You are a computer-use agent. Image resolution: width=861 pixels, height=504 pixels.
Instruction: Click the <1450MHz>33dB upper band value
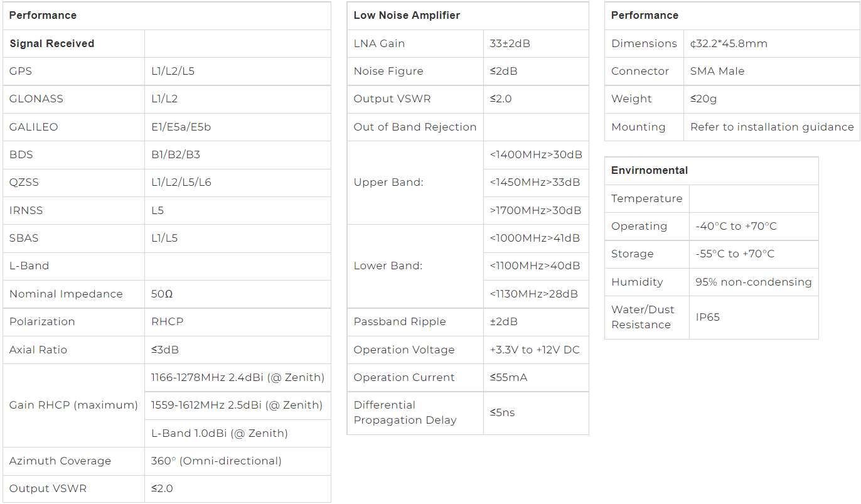pyautogui.click(x=535, y=183)
